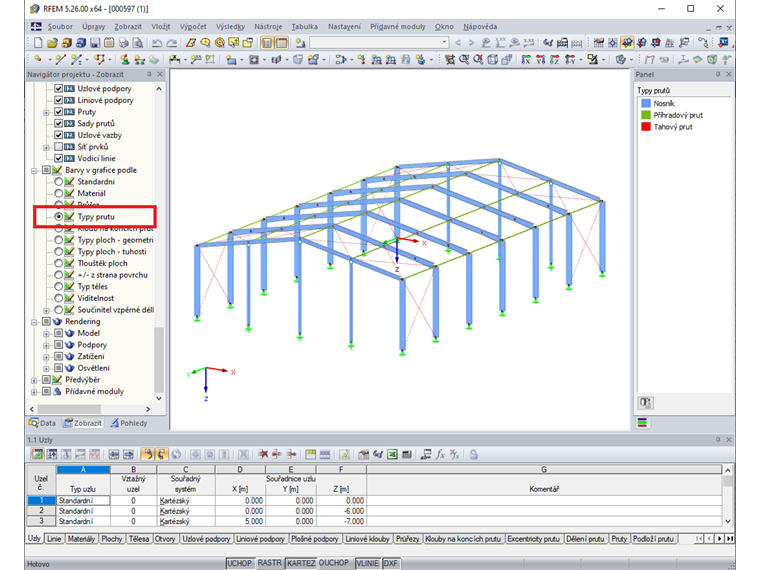Save the model with the floppy disk icon
Screen dimensions: 760x570
(95, 43)
